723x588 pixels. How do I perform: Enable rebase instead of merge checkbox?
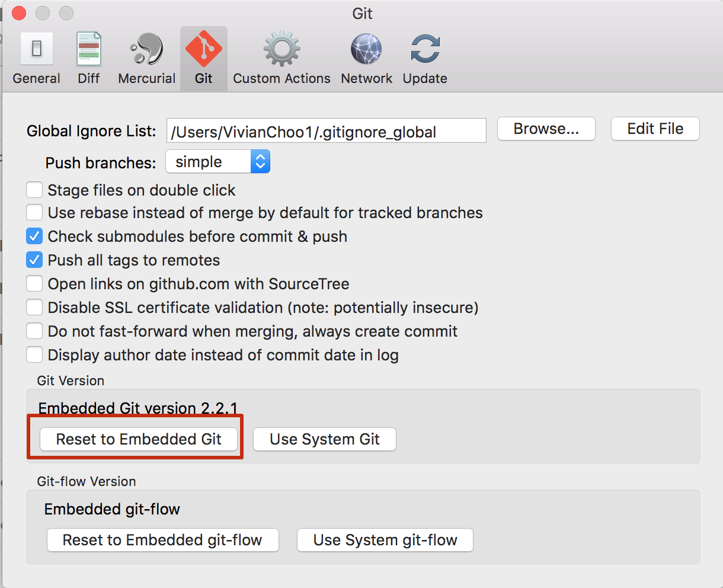tap(34, 212)
